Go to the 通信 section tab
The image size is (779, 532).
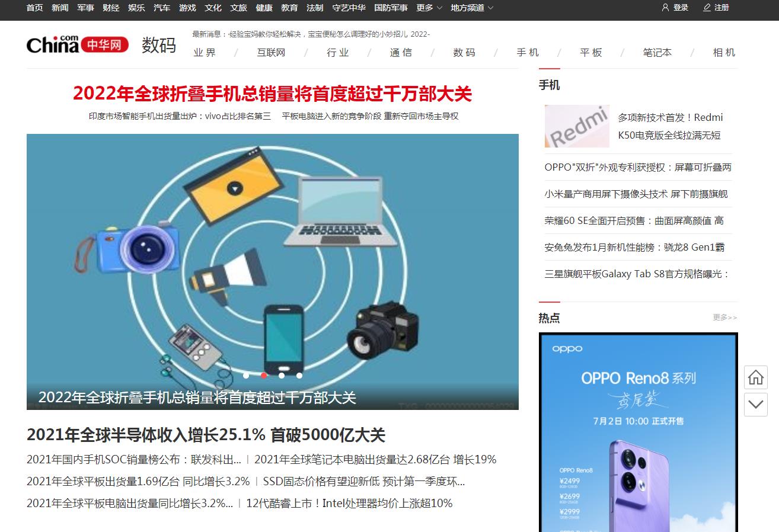(x=401, y=53)
